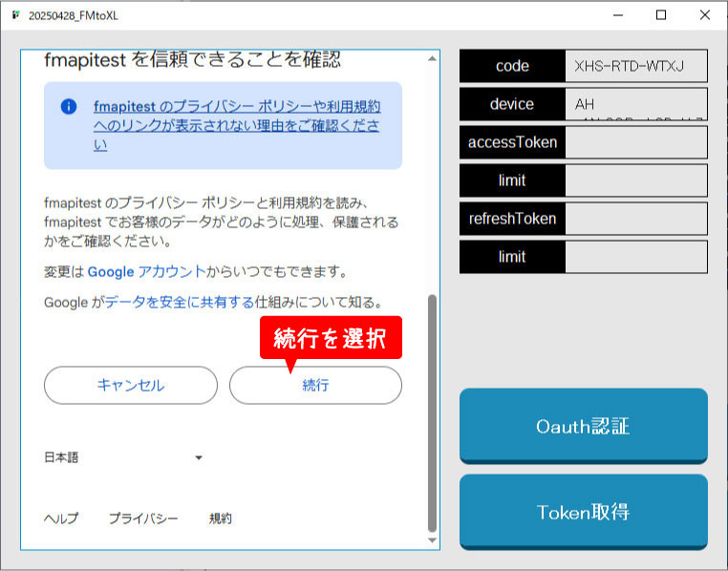Screen dimensions: 728x571
Task: Open the データを安全に共有する link
Action: click(x=180, y=303)
